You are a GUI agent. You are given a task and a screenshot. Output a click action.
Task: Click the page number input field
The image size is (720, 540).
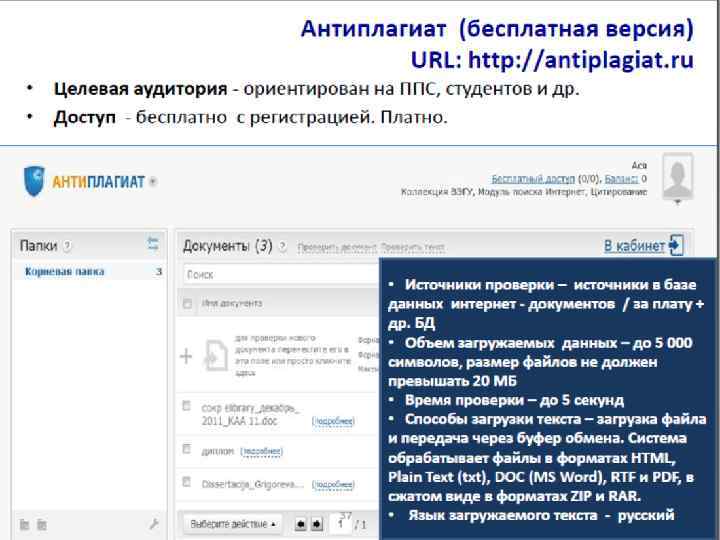[341, 523]
